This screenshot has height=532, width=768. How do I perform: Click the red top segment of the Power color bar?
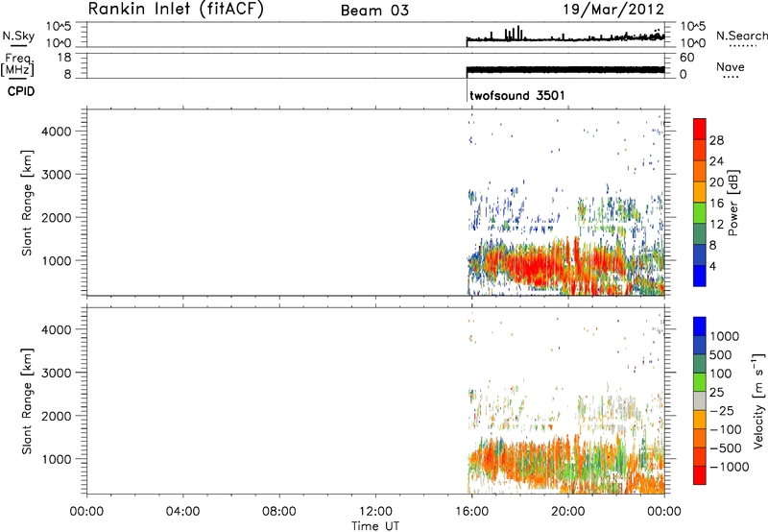[700, 130]
